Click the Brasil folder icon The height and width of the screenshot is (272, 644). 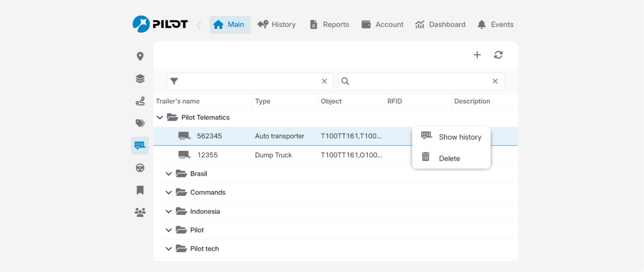181,174
